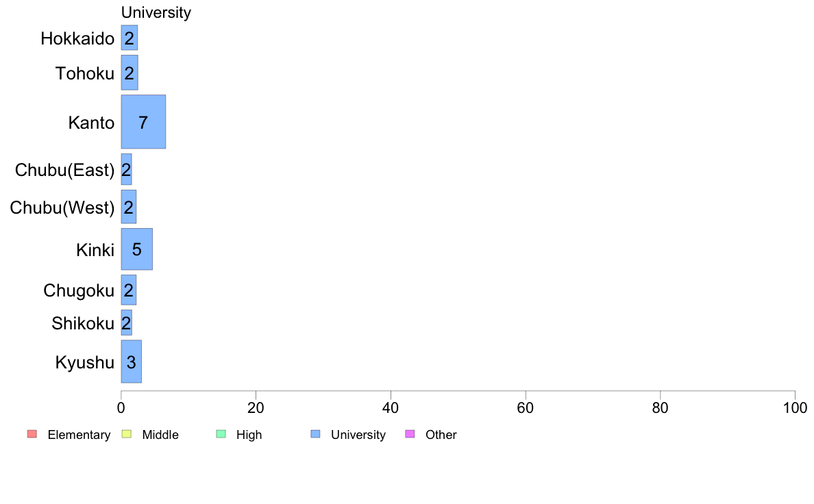Select the Kanto bar showing 7
The height and width of the screenshot is (504, 814).
pyautogui.click(x=143, y=122)
